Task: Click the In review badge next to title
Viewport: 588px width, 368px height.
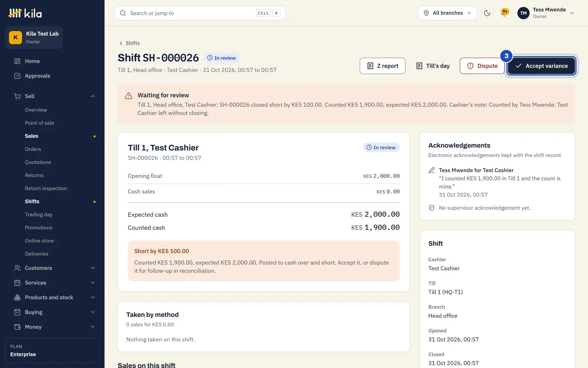Action: (221, 58)
